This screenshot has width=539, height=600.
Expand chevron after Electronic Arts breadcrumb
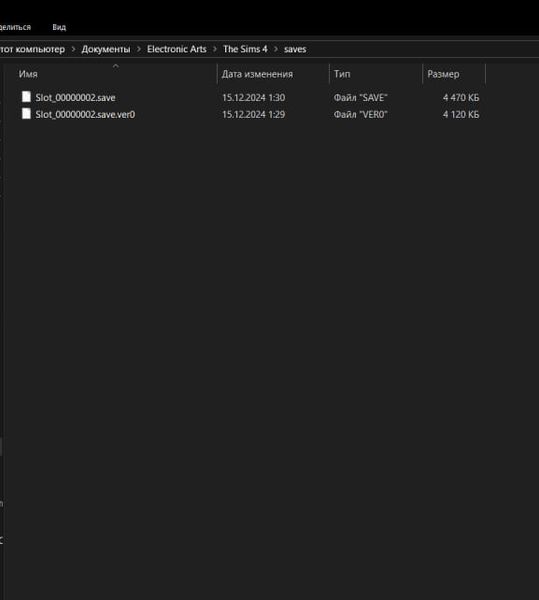215,49
